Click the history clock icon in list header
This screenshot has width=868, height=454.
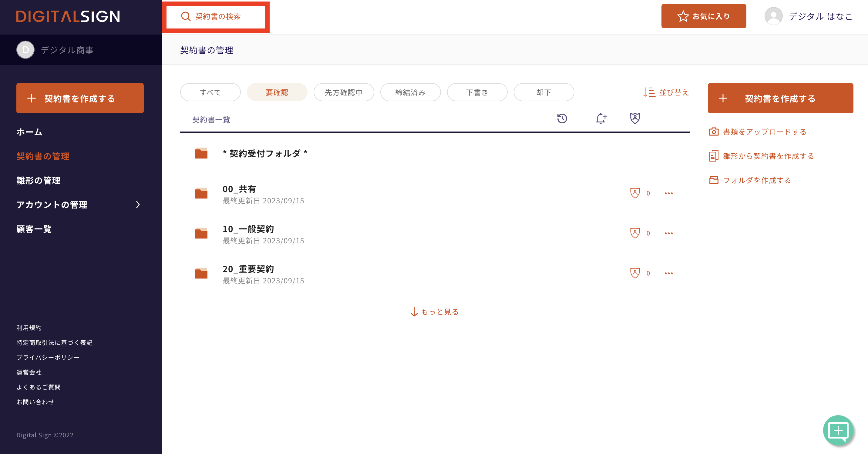pos(562,119)
